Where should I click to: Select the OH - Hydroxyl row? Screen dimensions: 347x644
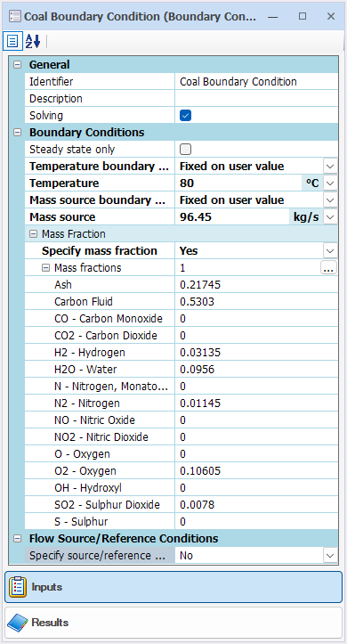click(x=182, y=488)
